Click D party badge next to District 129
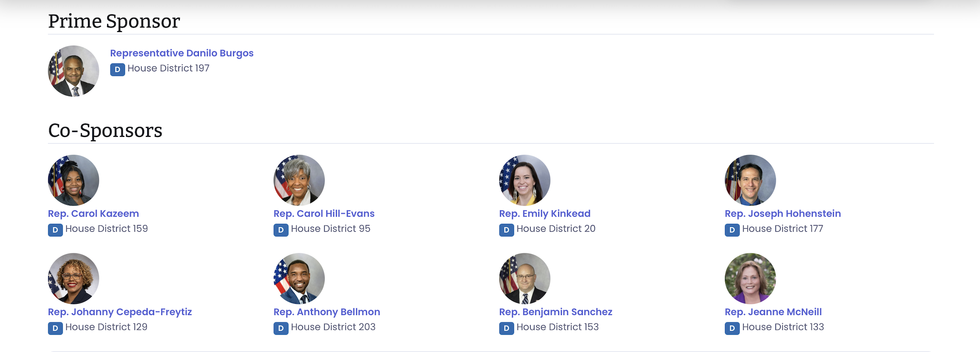This screenshot has width=980, height=352. (x=55, y=328)
